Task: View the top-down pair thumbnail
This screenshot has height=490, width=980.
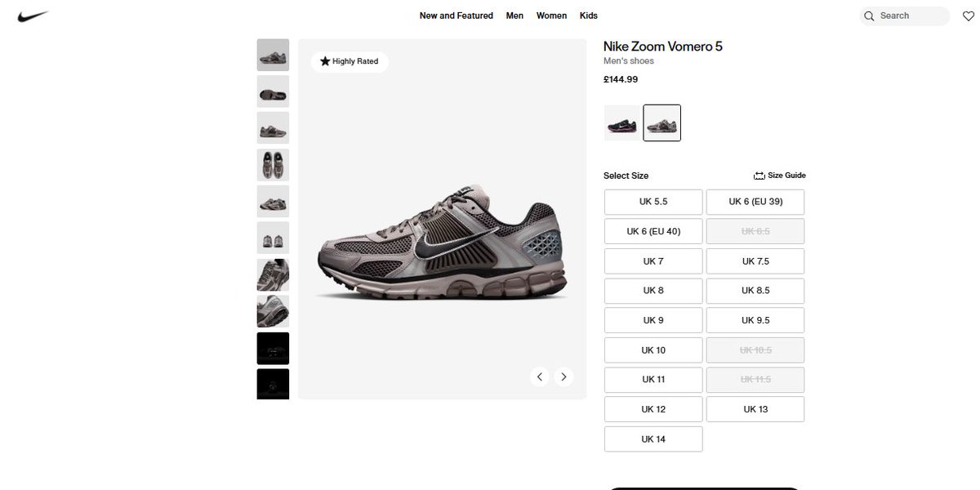Action: tap(273, 165)
